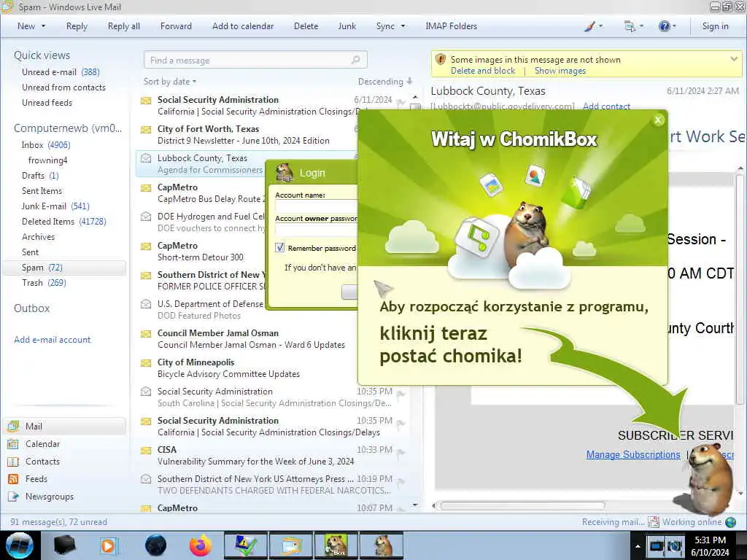747x560 pixels.
Task: Click Forward in the toolbar
Action: [x=176, y=26]
